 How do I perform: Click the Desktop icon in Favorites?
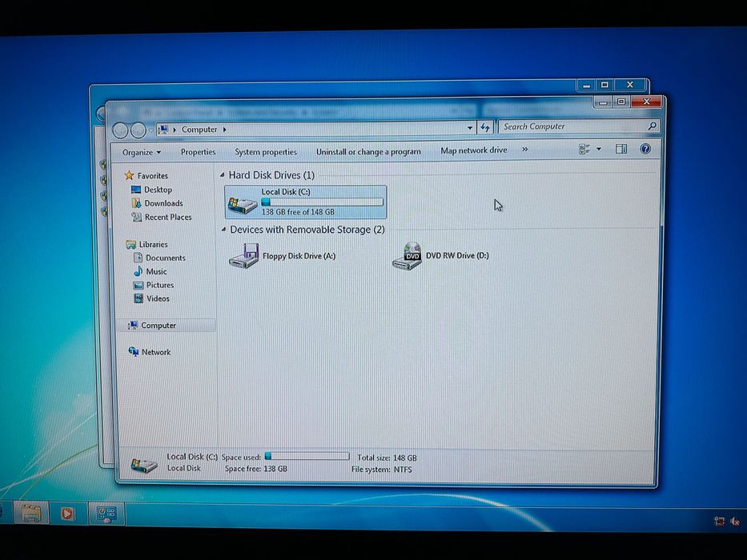136,190
